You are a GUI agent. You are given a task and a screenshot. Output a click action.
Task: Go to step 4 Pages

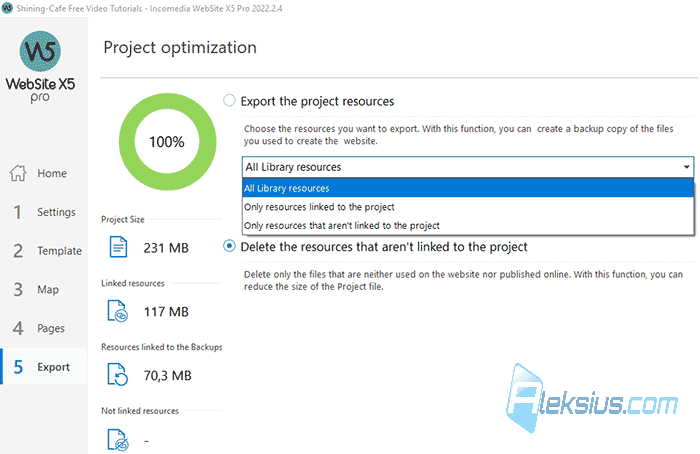(x=44, y=329)
